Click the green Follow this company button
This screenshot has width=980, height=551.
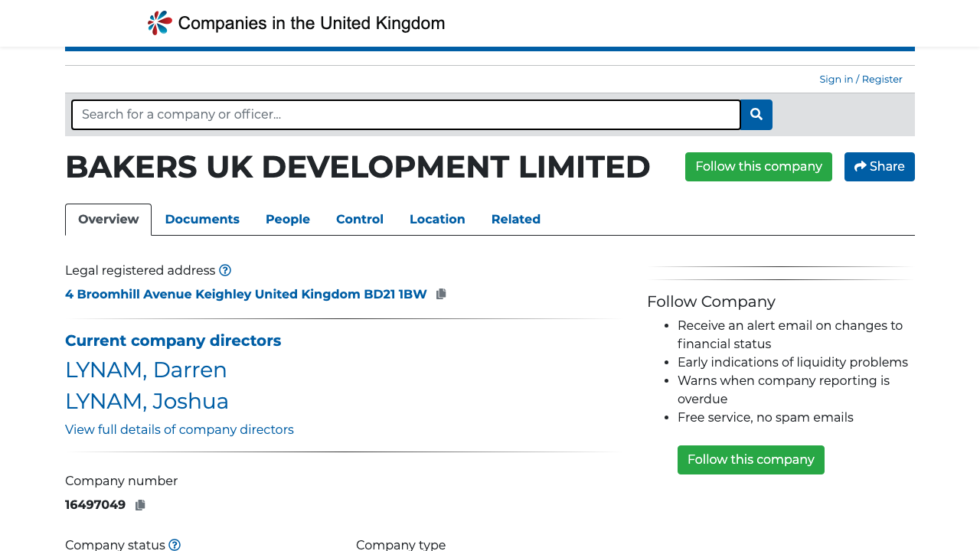(x=758, y=166)
